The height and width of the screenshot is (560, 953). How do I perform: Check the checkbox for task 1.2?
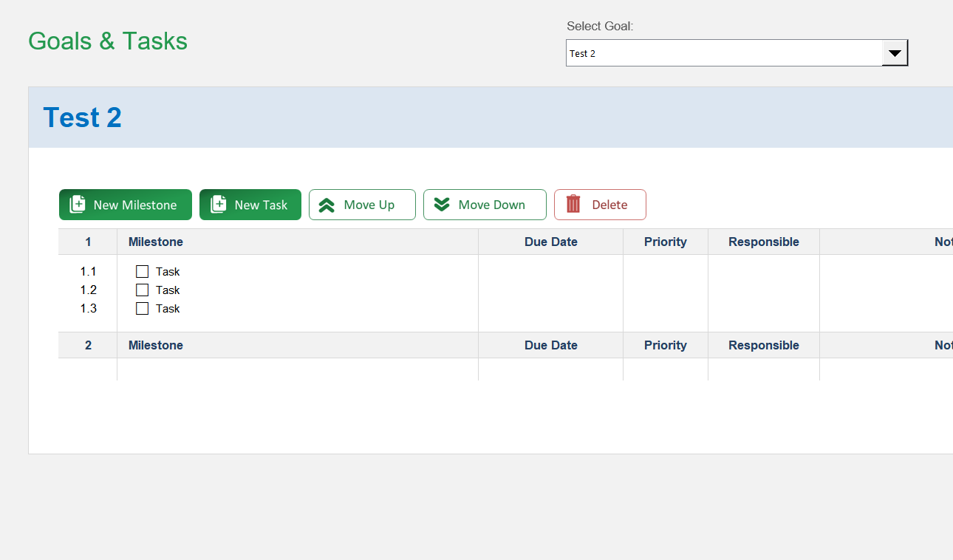click(142, 290)
